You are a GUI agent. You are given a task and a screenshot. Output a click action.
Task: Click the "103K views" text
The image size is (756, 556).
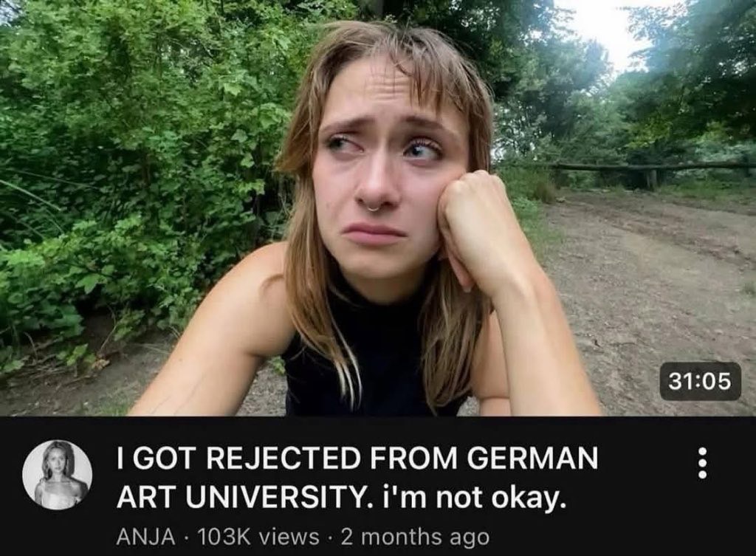click(x=258, y=537)
